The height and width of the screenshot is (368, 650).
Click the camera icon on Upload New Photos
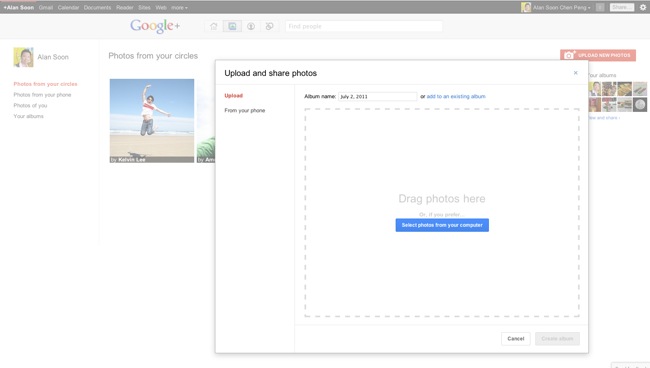coord(570,55)
